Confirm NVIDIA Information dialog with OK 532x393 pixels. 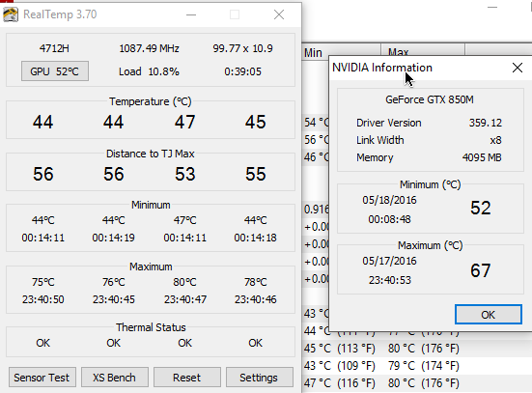click(x=488, y=315)
